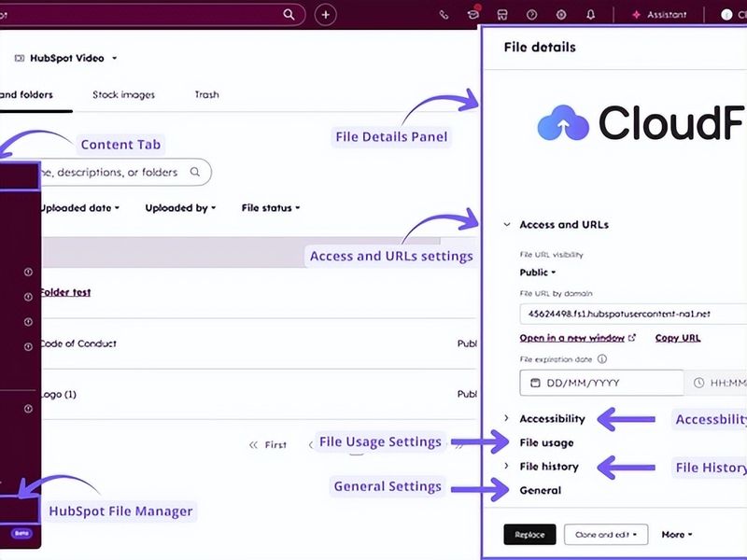This screenshot has width=747, height=560.
Task: Open the HubSpot Video dropdown
Action: tap(66, 58)
